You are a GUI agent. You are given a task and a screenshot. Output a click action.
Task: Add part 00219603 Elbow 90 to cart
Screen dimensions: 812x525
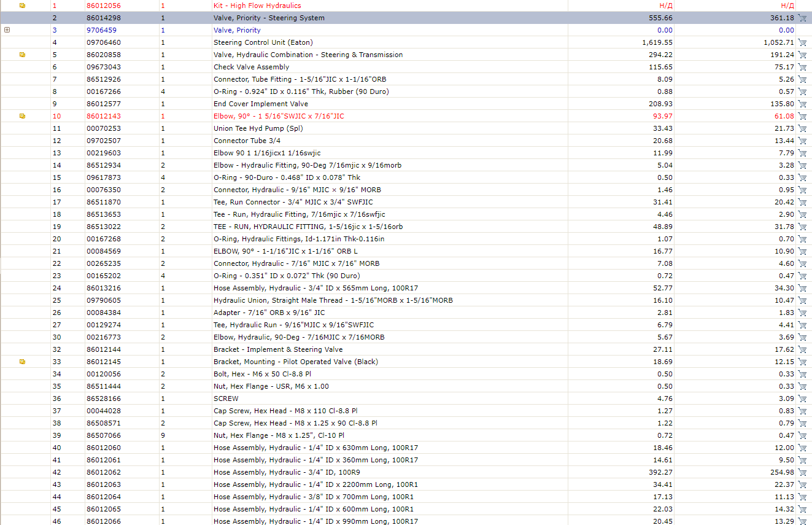click(802, 153)
